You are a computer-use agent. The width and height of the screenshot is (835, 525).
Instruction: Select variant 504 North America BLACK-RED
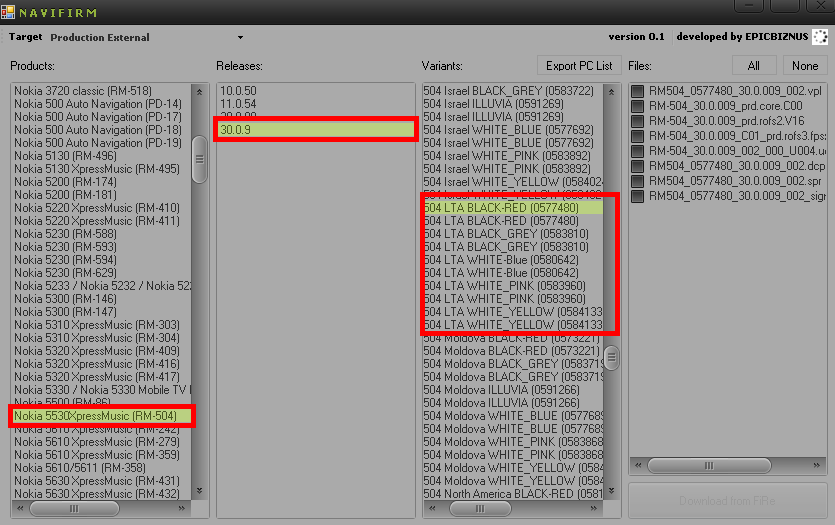[513, 494]
